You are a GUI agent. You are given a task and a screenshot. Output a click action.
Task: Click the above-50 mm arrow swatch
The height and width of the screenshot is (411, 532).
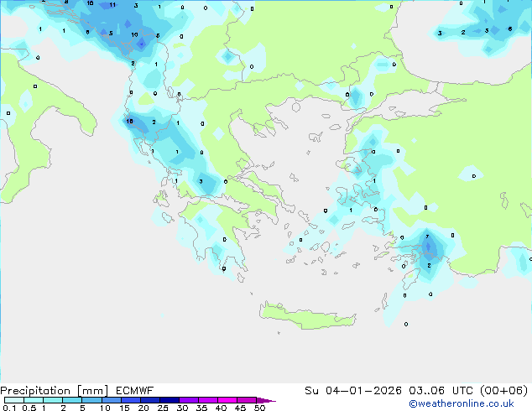[x=265, y=400]
